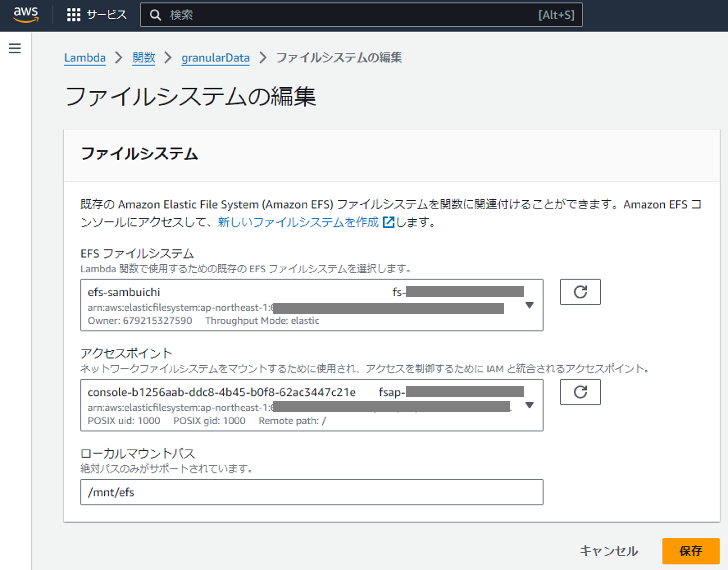Open granularData breadcrumb link

pos(215,58)
